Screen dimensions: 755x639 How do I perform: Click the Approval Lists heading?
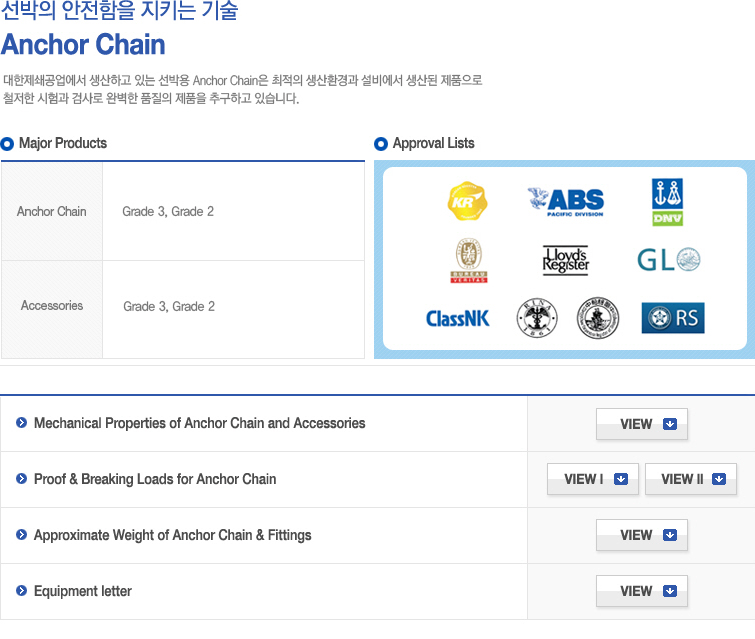coord(433,143)
